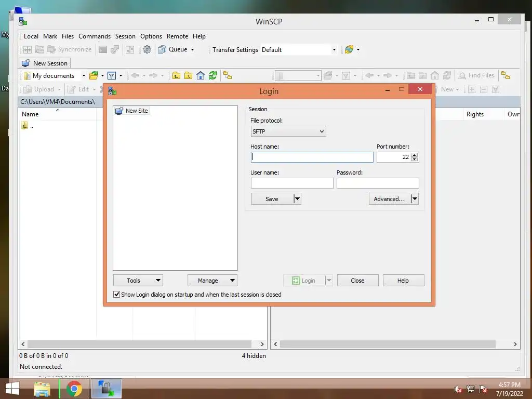Click the local Filter icon
Screen dimensions: 532x399
point(112,76)
